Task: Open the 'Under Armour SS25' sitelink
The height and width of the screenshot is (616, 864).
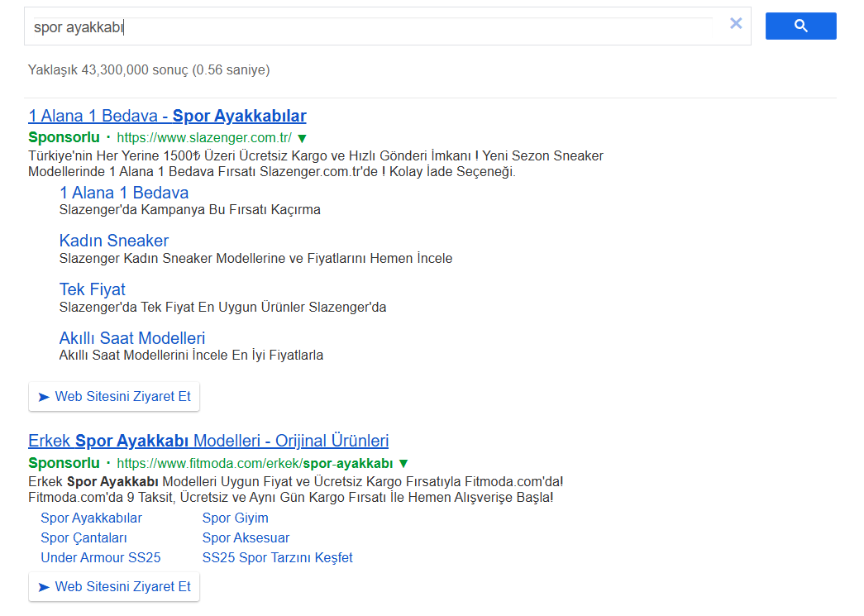Action: (101, 557)
